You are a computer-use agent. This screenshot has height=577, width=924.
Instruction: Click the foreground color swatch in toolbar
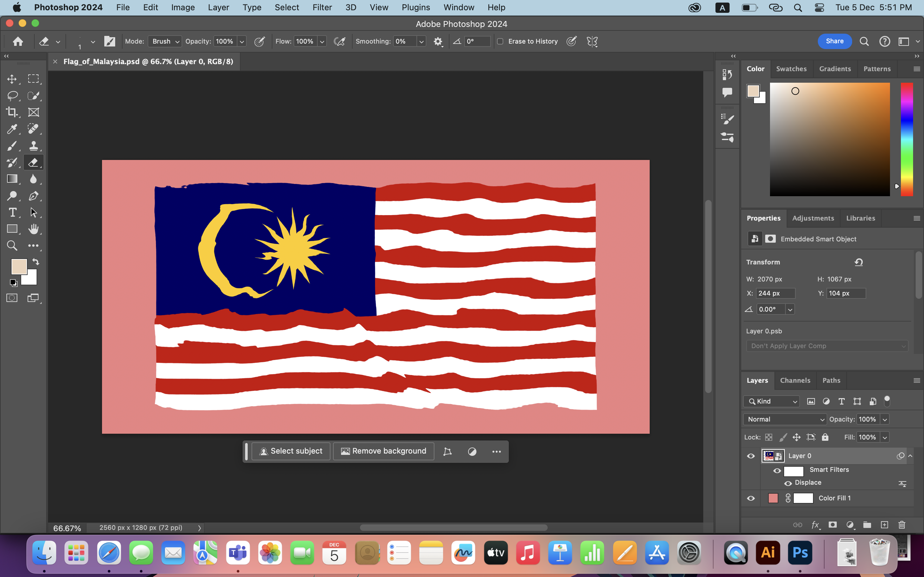(19, 266)
